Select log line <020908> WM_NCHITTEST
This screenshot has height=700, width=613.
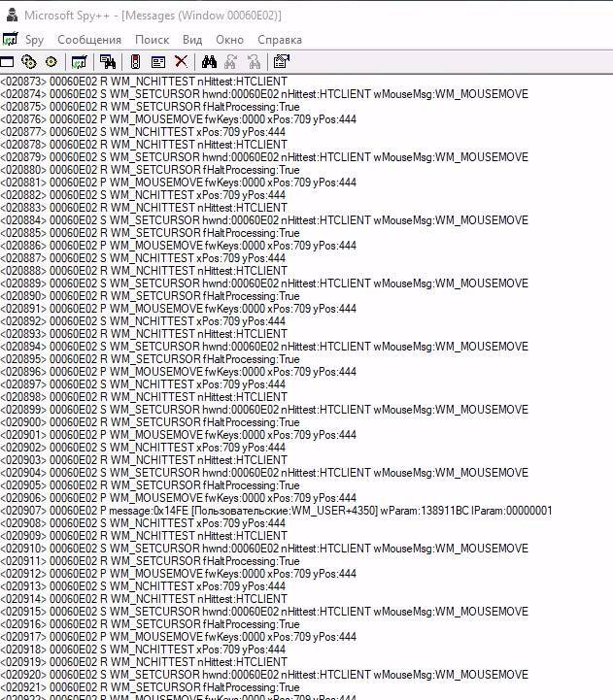point(143,523)
